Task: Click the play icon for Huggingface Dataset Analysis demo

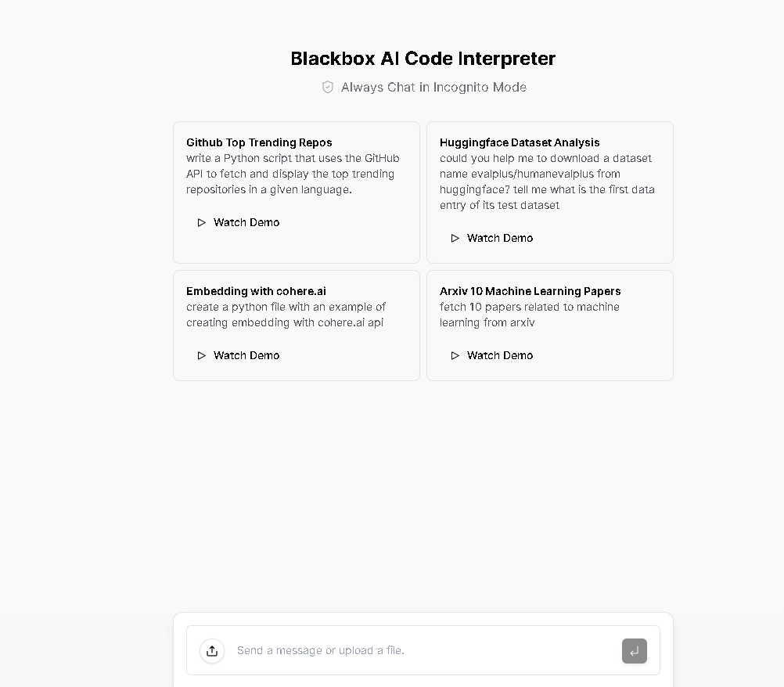Action: click(455, 238)
